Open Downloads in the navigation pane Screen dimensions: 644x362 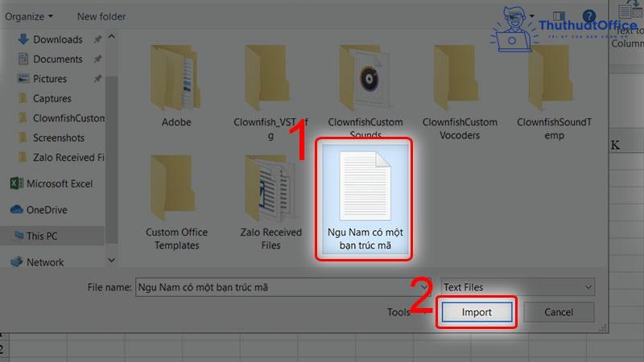(x=57, y=39)
